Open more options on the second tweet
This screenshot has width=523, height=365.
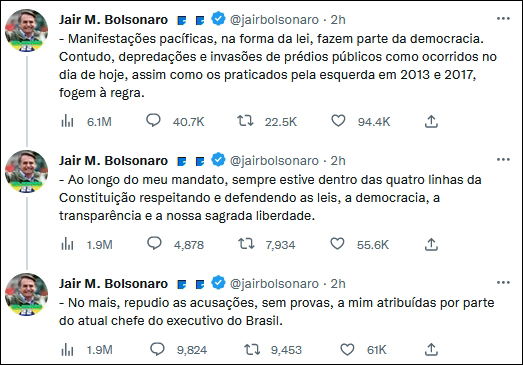coord(503,159)
